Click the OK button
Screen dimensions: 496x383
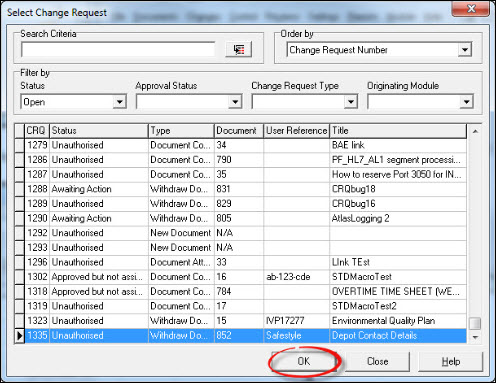[x=304, y=361]
